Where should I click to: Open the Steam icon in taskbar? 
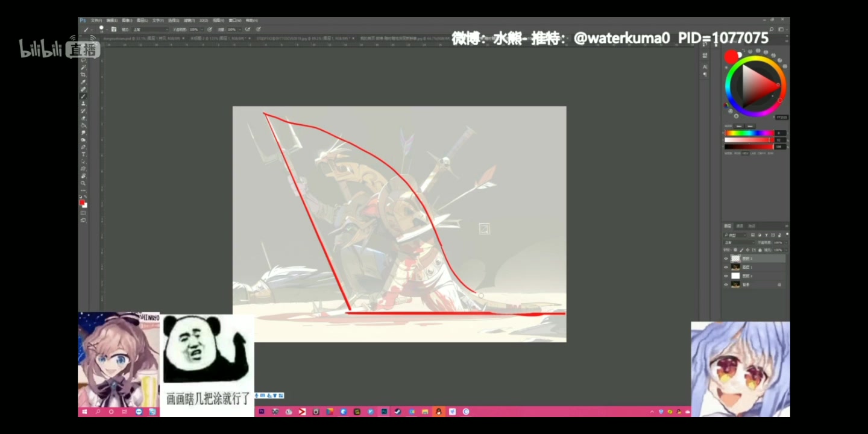398,412
